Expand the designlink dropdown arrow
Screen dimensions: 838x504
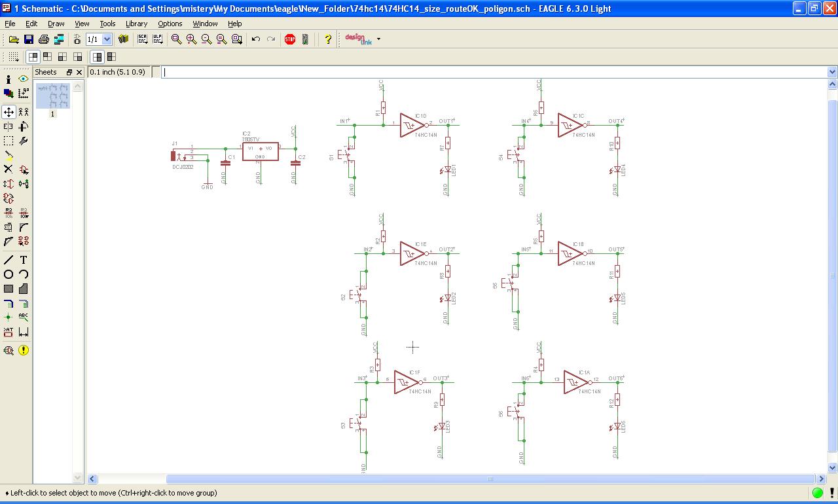378,39
